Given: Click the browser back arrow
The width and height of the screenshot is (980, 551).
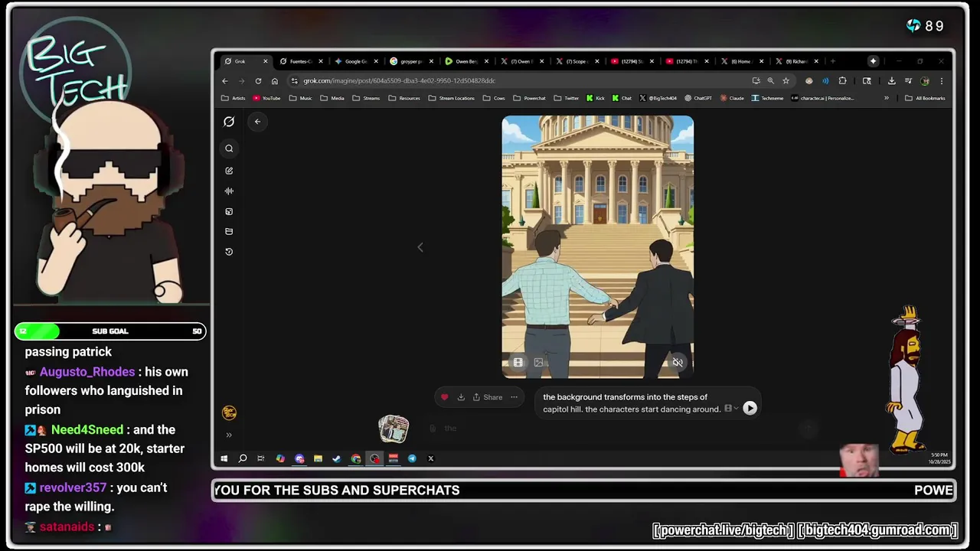Looking at the screenshot, I should (x=225, y=81).
